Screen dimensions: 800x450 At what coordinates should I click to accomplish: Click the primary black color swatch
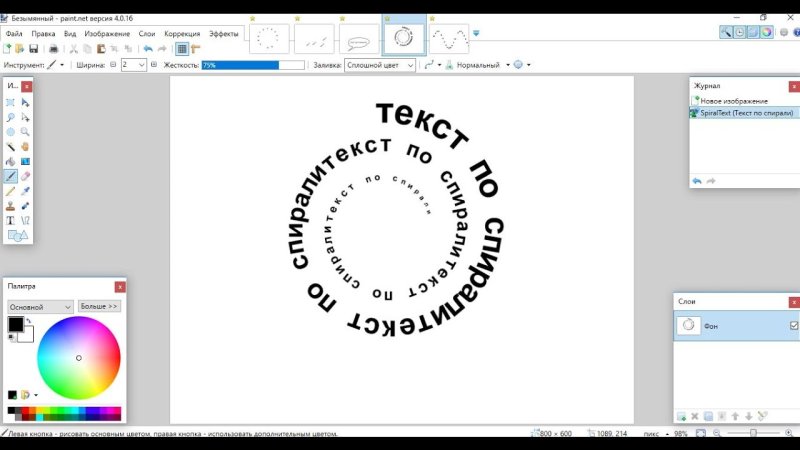pos(16,325)
